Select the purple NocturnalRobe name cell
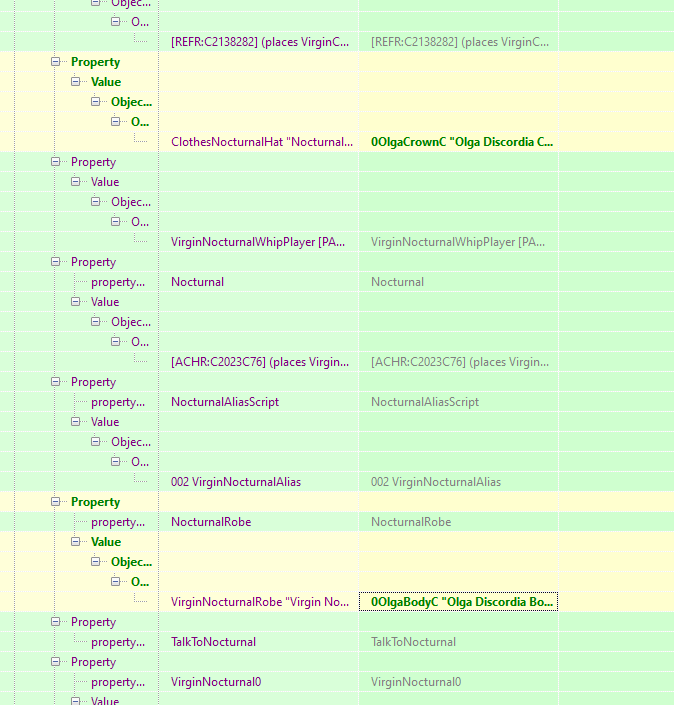This screenshot has width=674, height=705. coord(259,522)
